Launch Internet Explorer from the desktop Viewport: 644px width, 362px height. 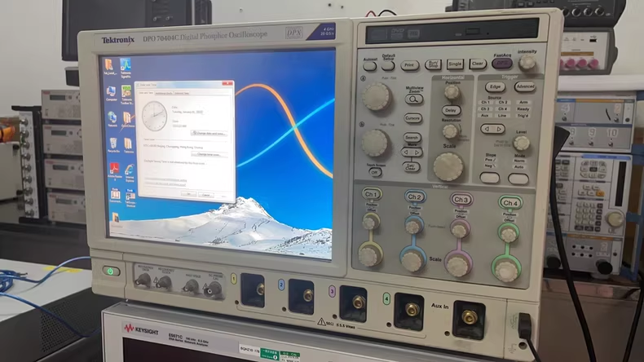tap(130, 173)
